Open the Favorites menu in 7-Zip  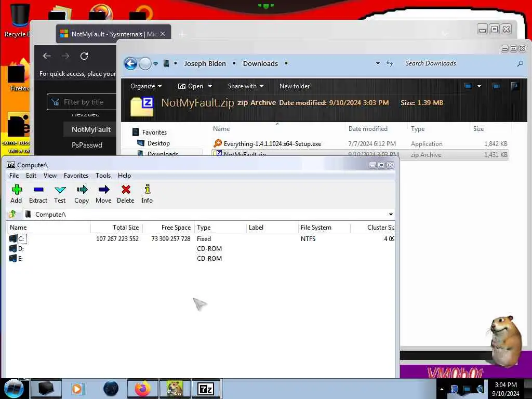76,176
